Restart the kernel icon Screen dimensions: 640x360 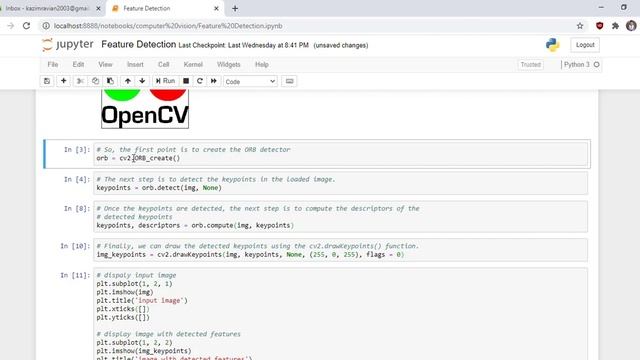pyautogui.click(x=200, y=81)
